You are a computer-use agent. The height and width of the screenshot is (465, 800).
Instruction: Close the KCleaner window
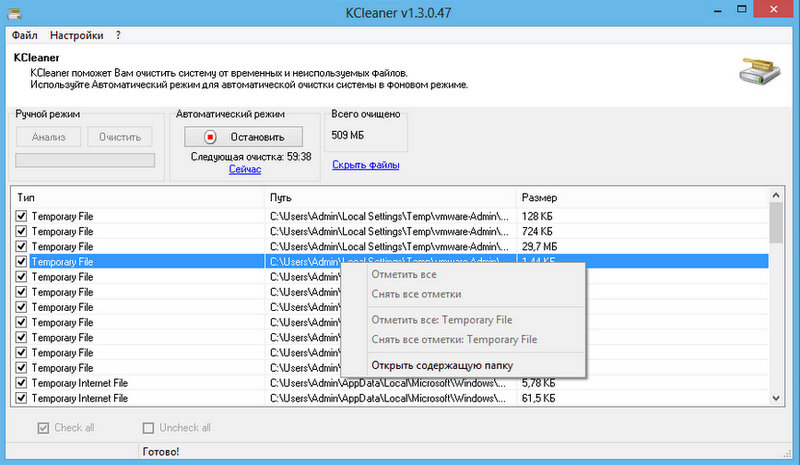click(774, 9)
